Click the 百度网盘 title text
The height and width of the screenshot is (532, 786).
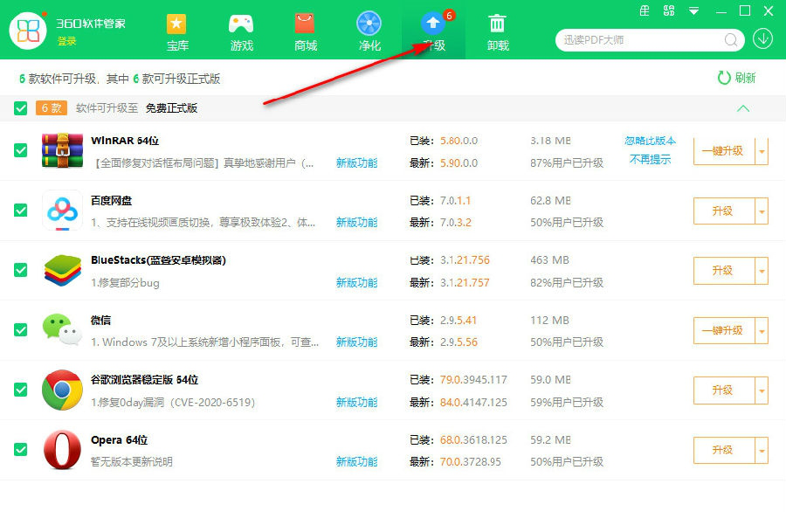111,201
